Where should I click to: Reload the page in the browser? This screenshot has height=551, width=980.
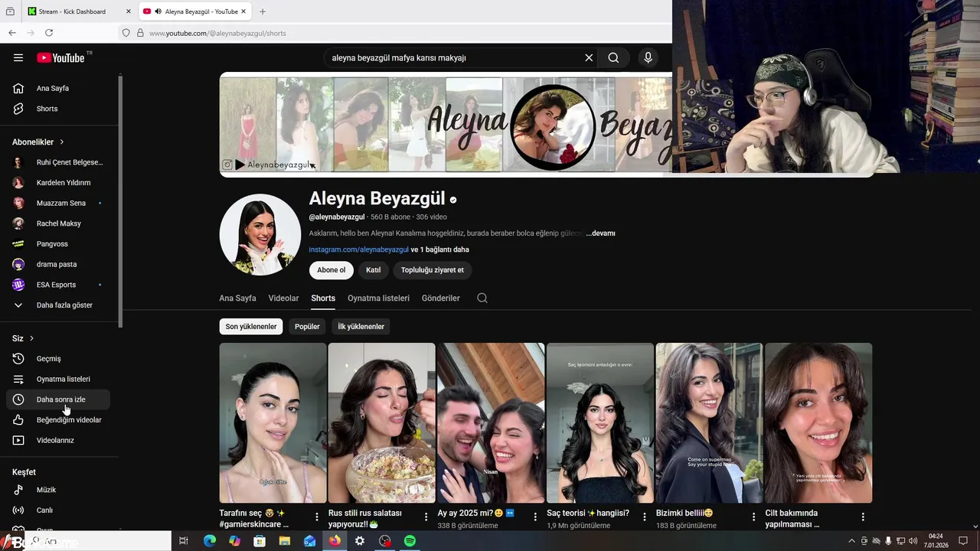pyautogui.click(x=49, y=33)
